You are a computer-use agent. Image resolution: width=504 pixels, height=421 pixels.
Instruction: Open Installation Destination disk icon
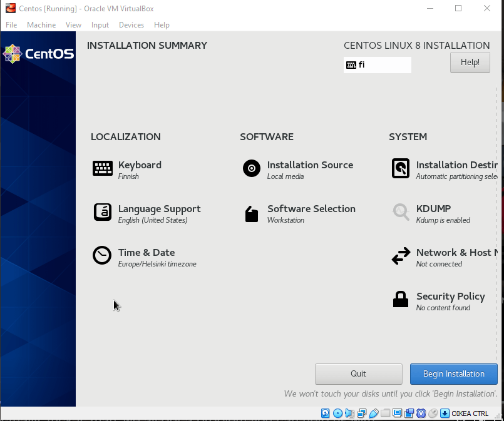[x=401, y=168]
